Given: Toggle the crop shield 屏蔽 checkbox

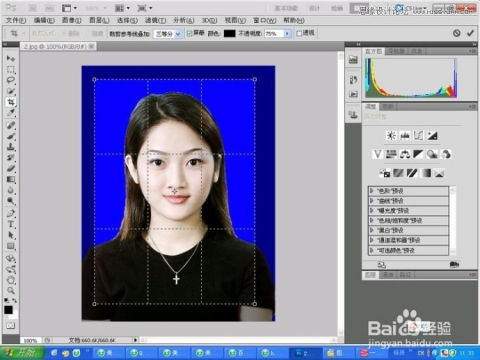Looking at the screenshot, I should pos(189,33).
